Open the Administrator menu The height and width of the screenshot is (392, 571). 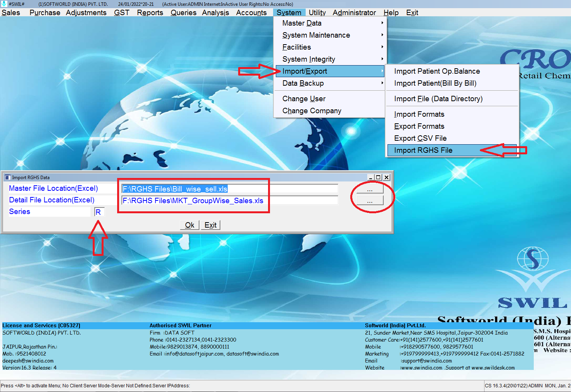(x=354, y=12)
